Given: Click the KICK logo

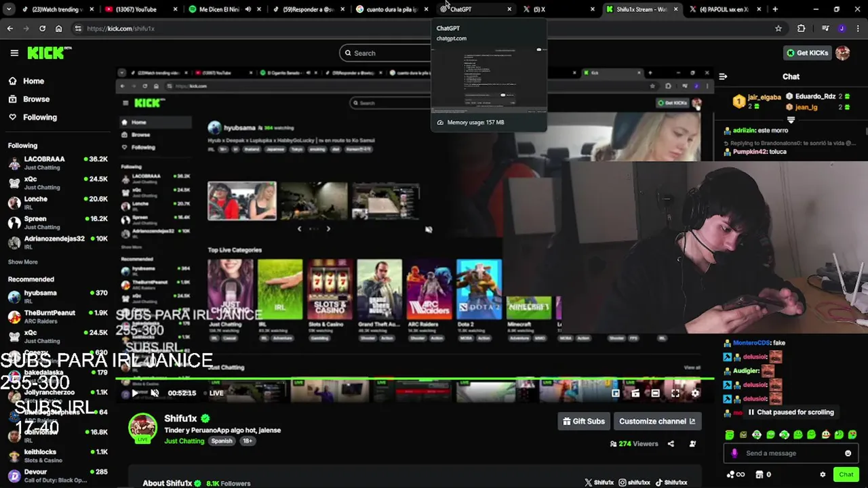Looking at the screenshot, I should pos(49,53).
